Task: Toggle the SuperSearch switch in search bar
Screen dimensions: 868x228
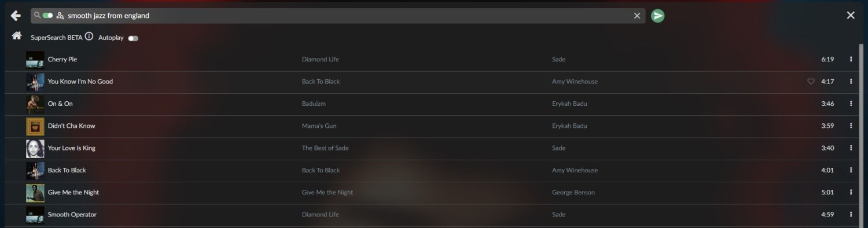Action: (x=47, y=15)
